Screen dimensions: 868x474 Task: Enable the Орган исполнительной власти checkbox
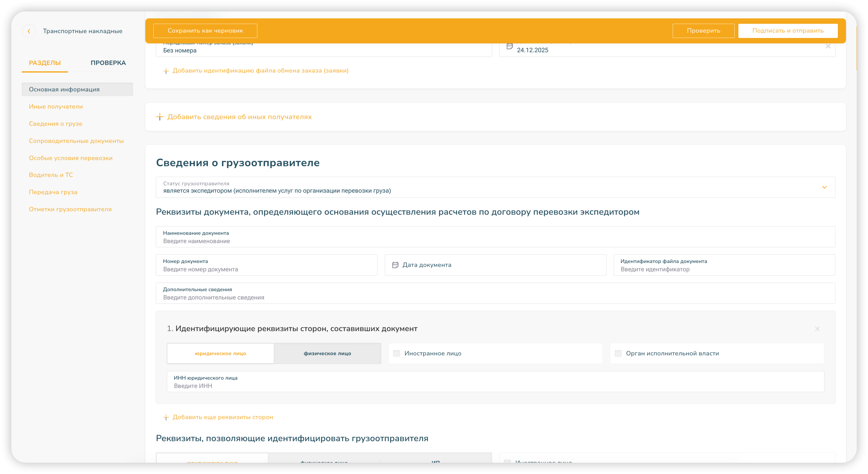[x=618, y=353]
